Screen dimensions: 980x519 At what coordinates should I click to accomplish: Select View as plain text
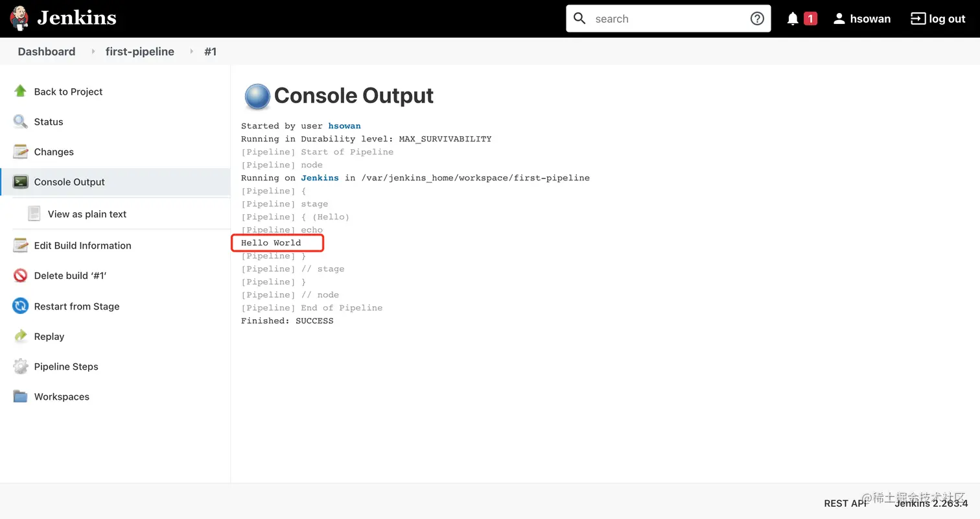coord(87,214)
